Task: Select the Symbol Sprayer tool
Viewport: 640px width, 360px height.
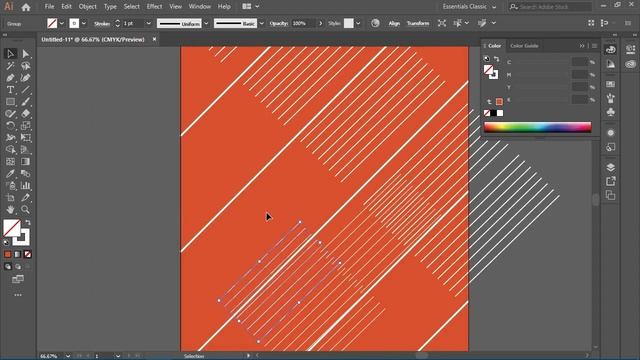Action: coord(10,186)
